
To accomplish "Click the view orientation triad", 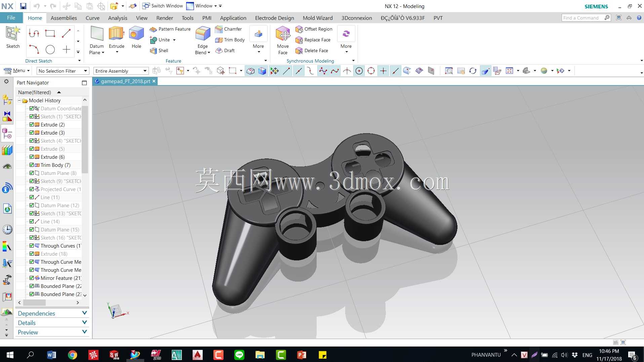I will (117, 311).
